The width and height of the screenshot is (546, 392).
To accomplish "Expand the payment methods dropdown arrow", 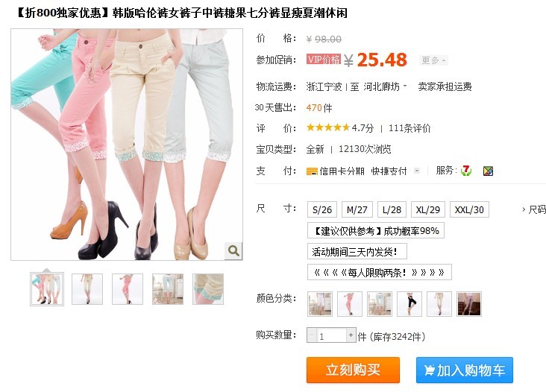I will (x=417, y=171).
